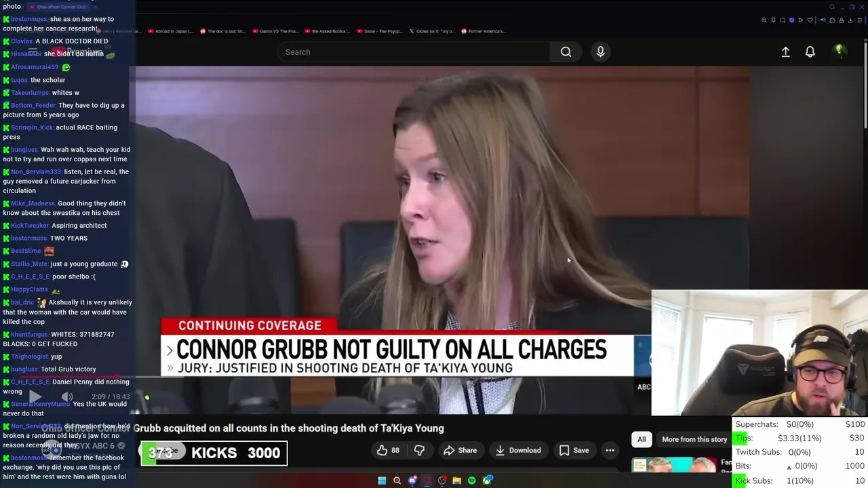Image resolution: width=868 pixels, height=488 pixels.
Task: Open Discord from the taskbar
Action: (x=412, y=481)
